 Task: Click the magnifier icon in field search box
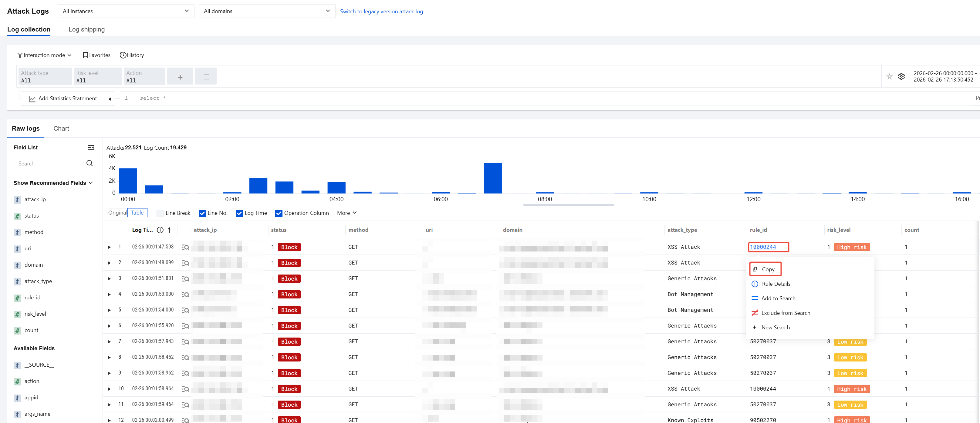click(90, 163)
